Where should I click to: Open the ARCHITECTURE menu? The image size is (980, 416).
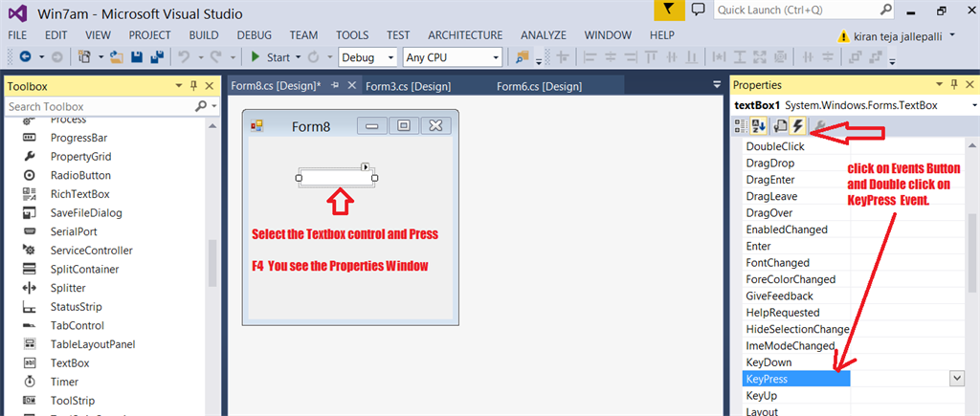pos(465,35)
